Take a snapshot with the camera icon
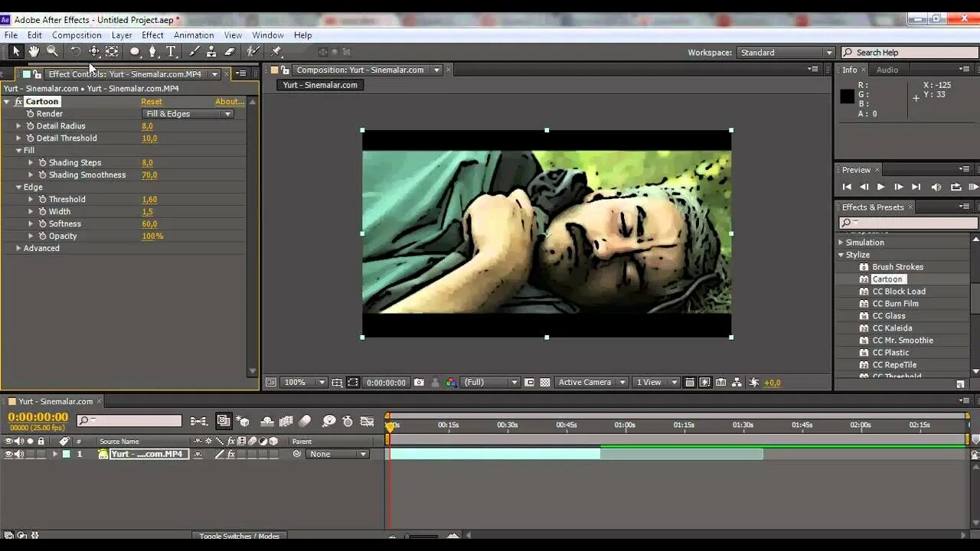Viewport: 980px width, 551px height. [419, 383]
